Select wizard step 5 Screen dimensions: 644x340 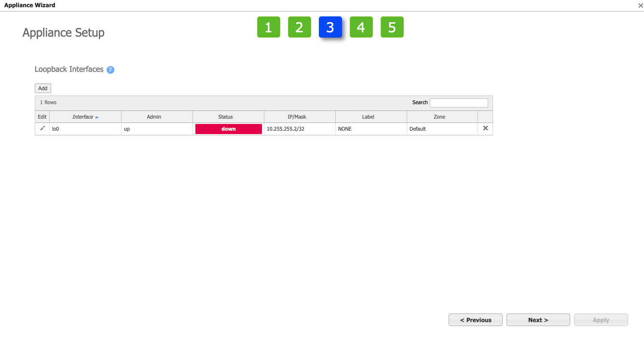[392, 27]
